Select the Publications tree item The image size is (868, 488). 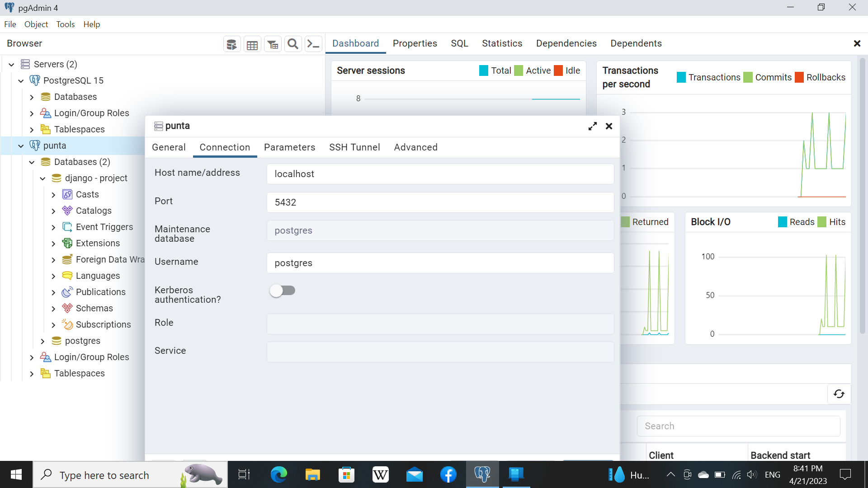coord(100,292)
